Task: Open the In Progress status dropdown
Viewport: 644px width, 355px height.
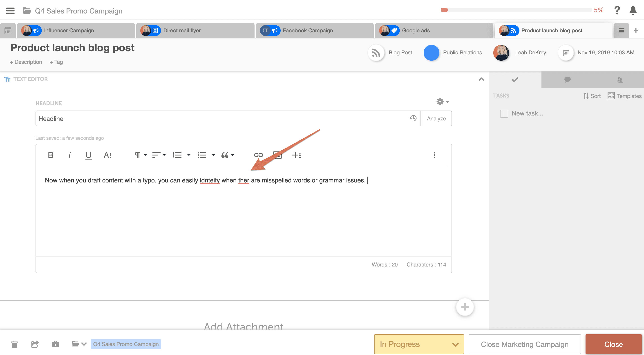Action: [x=419, y=344]
